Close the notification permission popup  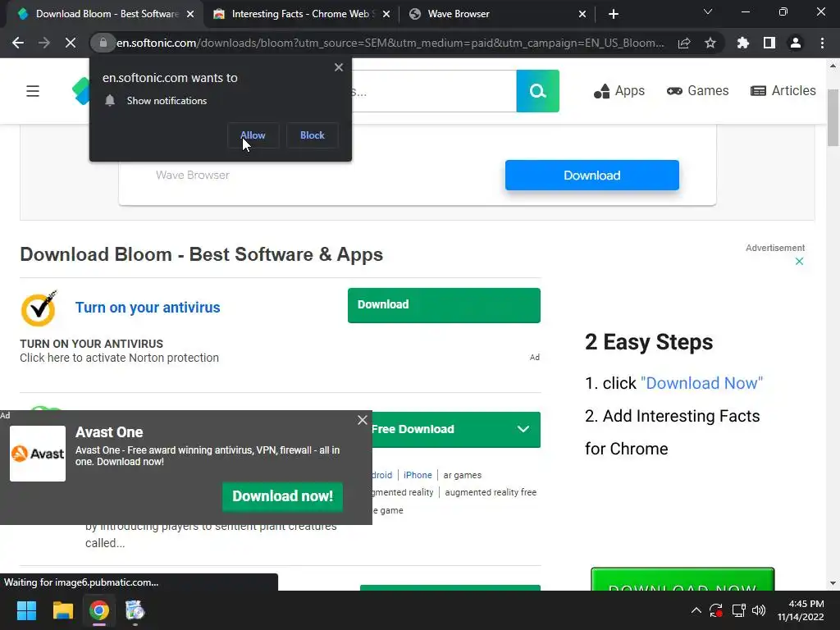click(339, 67)
